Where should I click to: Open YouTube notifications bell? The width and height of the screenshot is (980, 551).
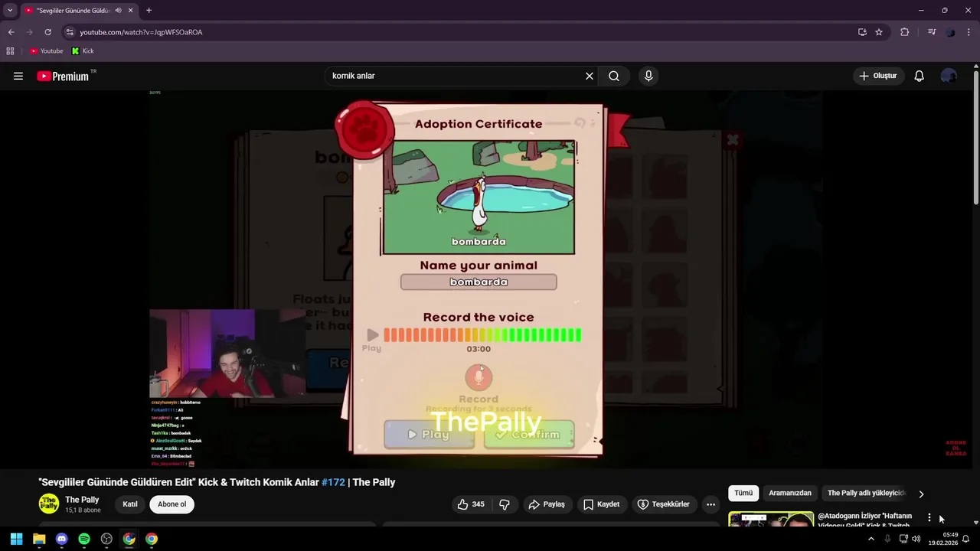pos(920,76)
